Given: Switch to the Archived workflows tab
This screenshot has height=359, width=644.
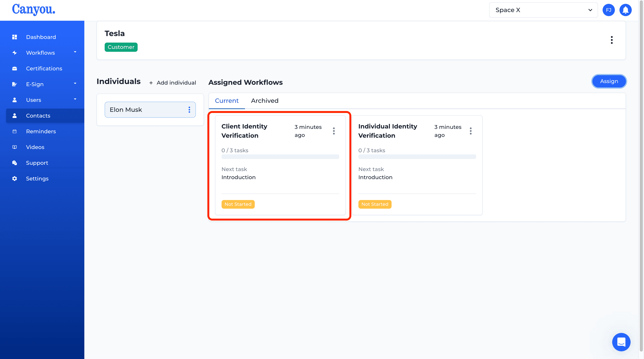Looking at the screenshot, I should 264,100.
